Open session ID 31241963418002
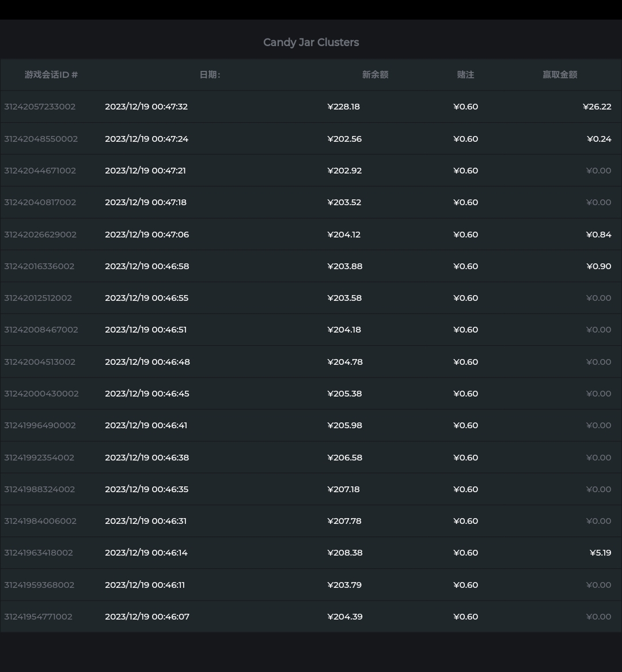Screen dimensions: 622x672 (x=39, y=553)
